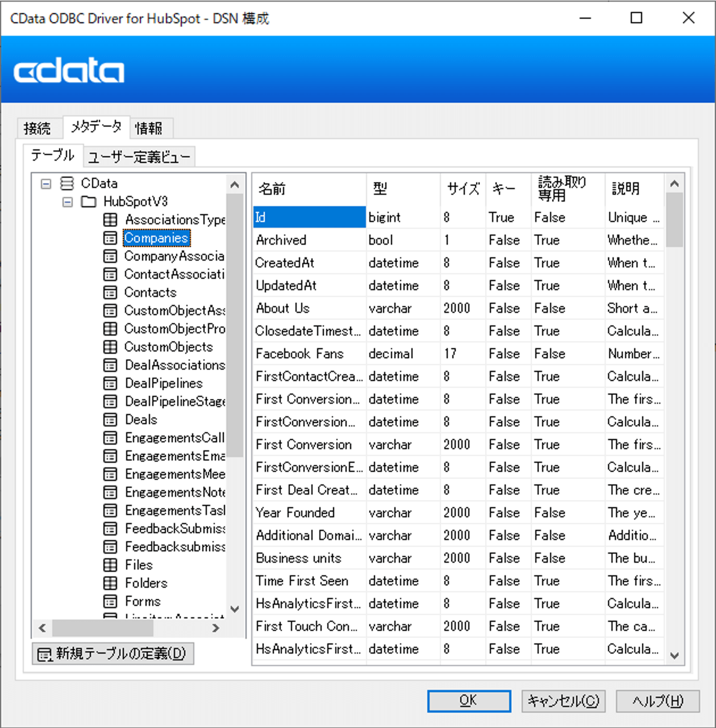
Task: Click the Companies table icon
Action: [110, 238]
